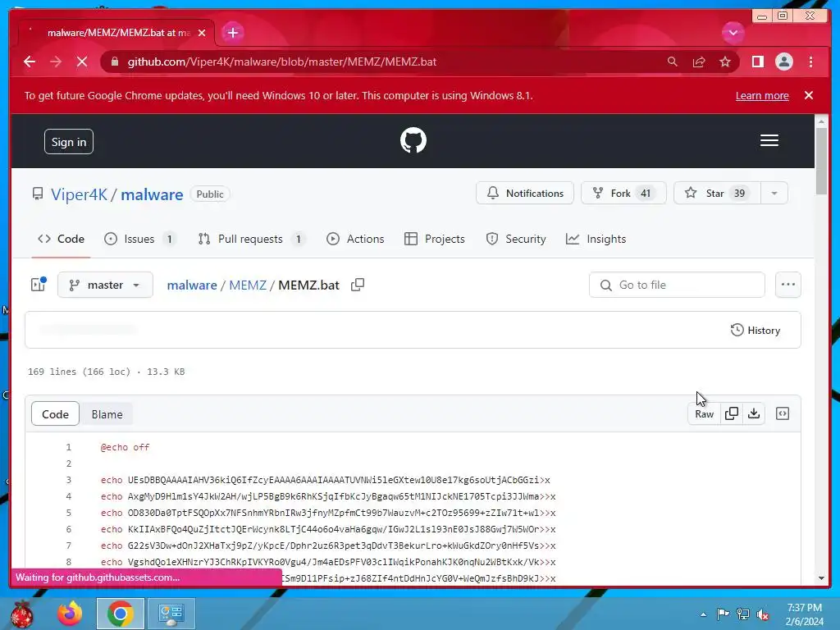840x630 pixels.
Task: Close the MEMZ.bat browser tab
Action: [202, 33]
